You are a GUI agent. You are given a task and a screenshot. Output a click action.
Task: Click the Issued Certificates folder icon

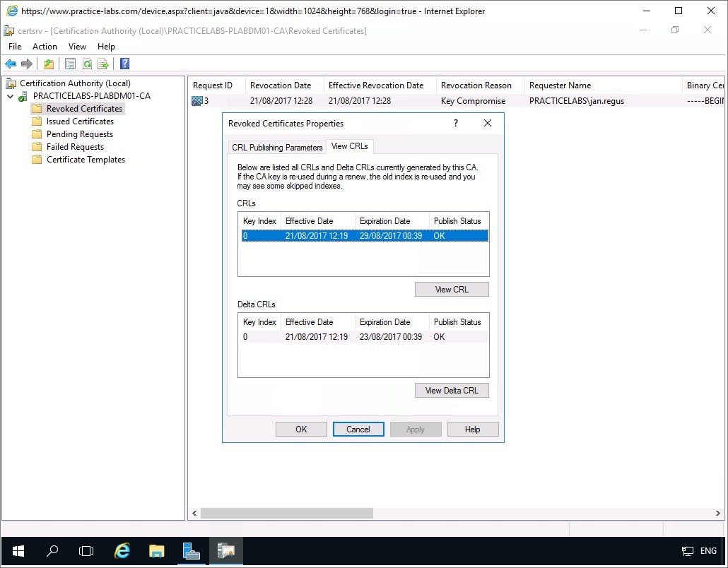click(37, 122)
